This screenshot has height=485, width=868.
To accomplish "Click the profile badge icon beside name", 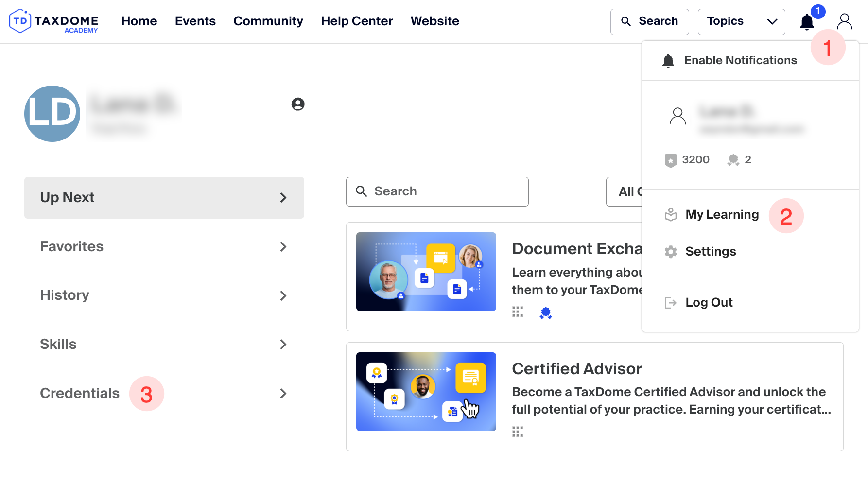I will tap(298, 104).
